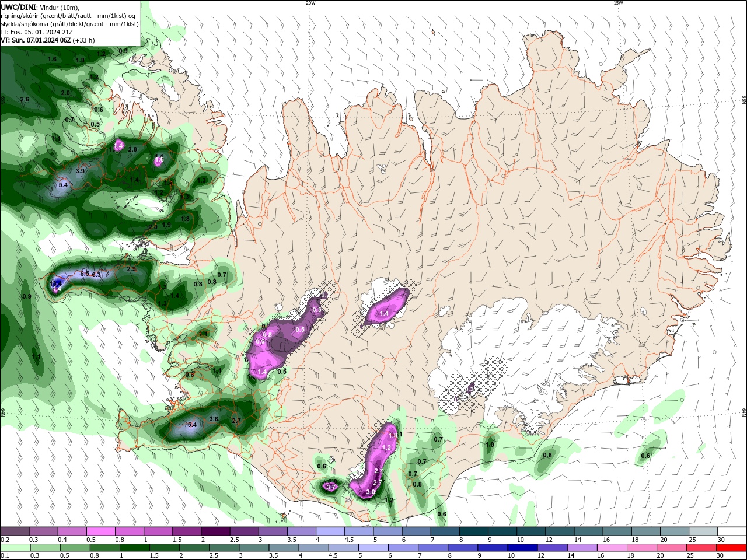Viewport: 747px width, 560px height.
Task: Click the easternmost '0.6' offshore value
Action: (645, 456)
